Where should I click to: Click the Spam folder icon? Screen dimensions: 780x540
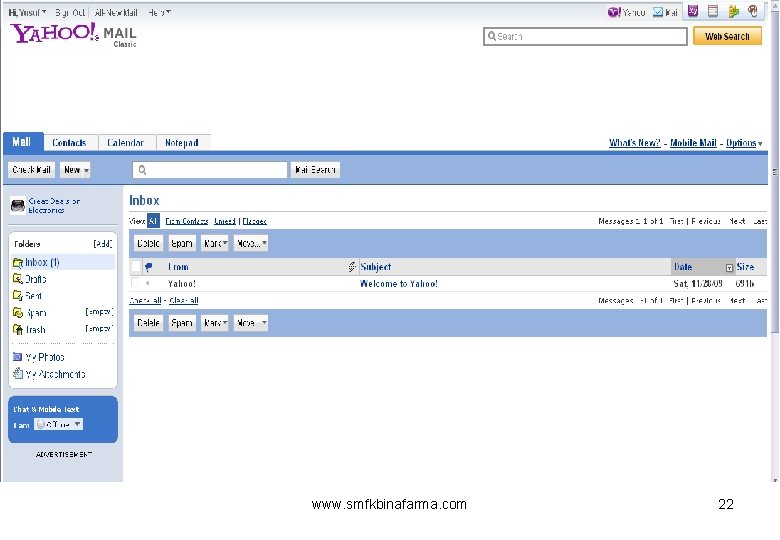(x=18, y=313)
